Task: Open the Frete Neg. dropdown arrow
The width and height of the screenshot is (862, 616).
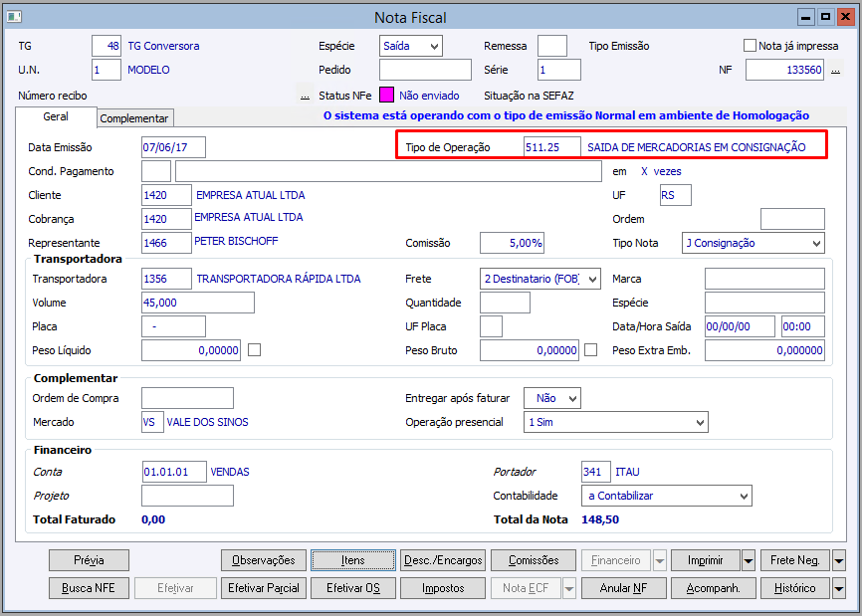Action: [839, 560]
